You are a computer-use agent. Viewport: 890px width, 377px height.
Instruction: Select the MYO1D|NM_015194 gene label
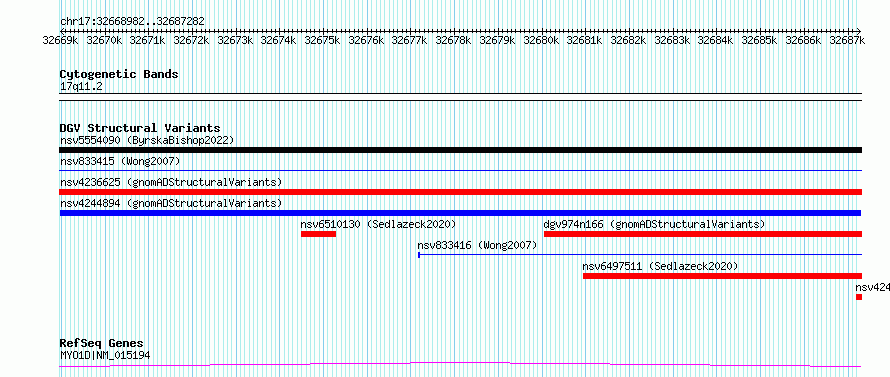pyautogui.click(x=105, y=355)
